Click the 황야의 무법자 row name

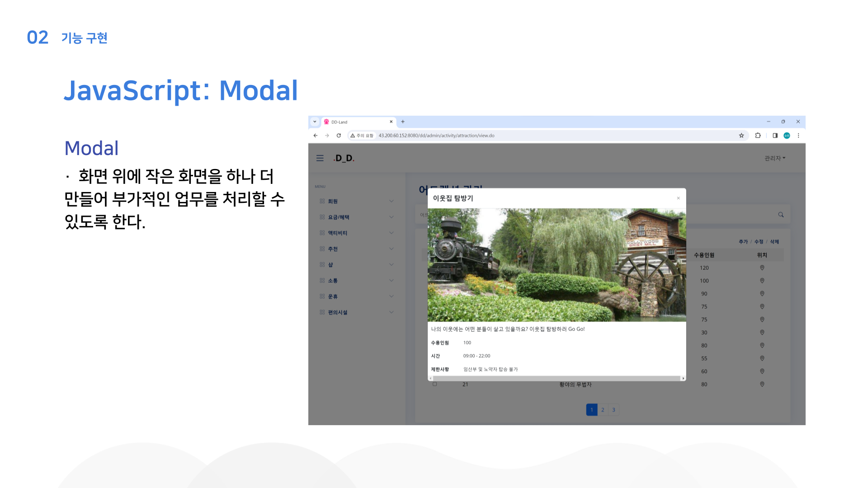(x=576, y=385)
